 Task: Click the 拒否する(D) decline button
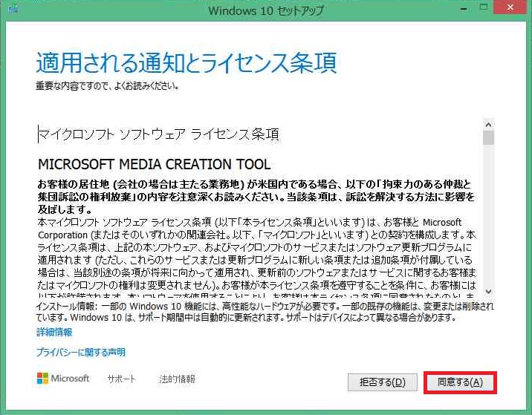(383, 382)
